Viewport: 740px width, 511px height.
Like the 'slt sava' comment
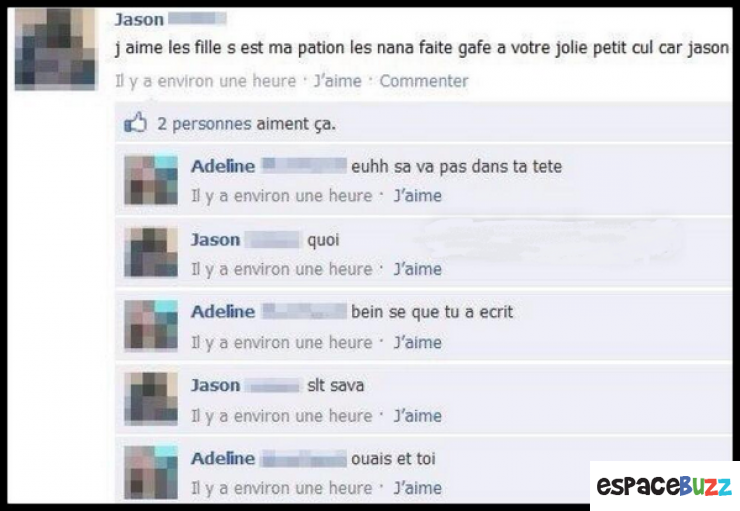(418, 416)
